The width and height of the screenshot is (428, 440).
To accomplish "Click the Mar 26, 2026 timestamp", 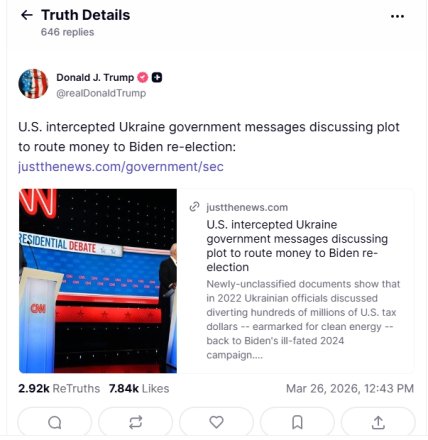I will click(350, 388).
